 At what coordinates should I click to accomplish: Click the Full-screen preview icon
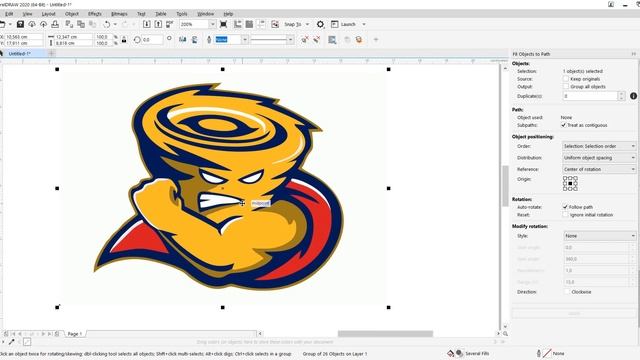[x=223, y=24]
